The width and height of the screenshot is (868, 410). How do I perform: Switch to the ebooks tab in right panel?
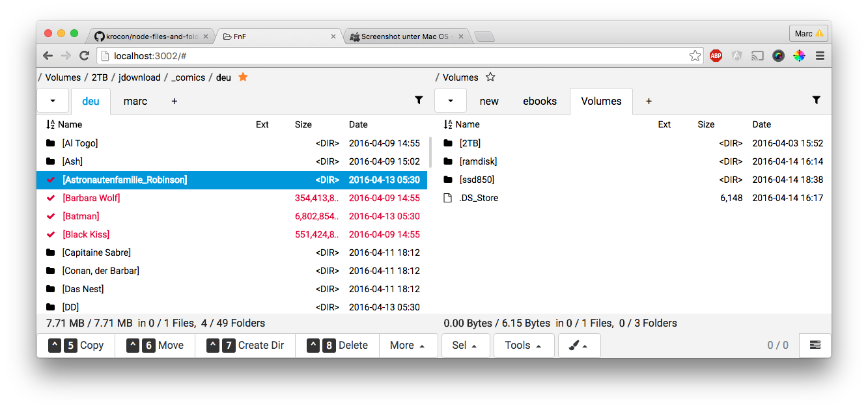coord(540,101)
